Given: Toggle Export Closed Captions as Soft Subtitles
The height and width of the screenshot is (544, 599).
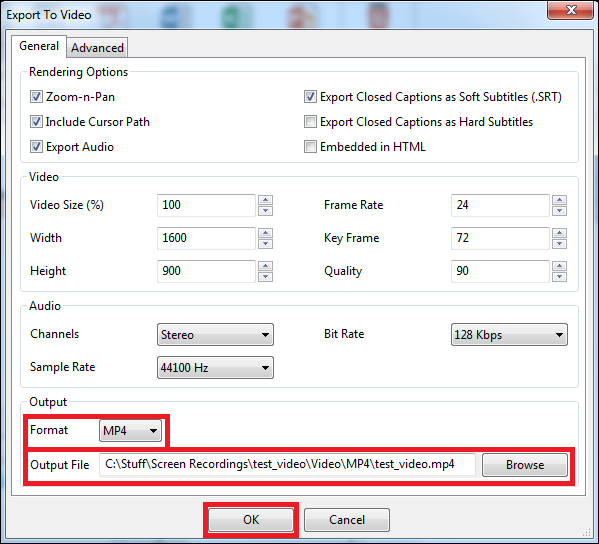Looking at the screenshot, I should coord(310,97).
